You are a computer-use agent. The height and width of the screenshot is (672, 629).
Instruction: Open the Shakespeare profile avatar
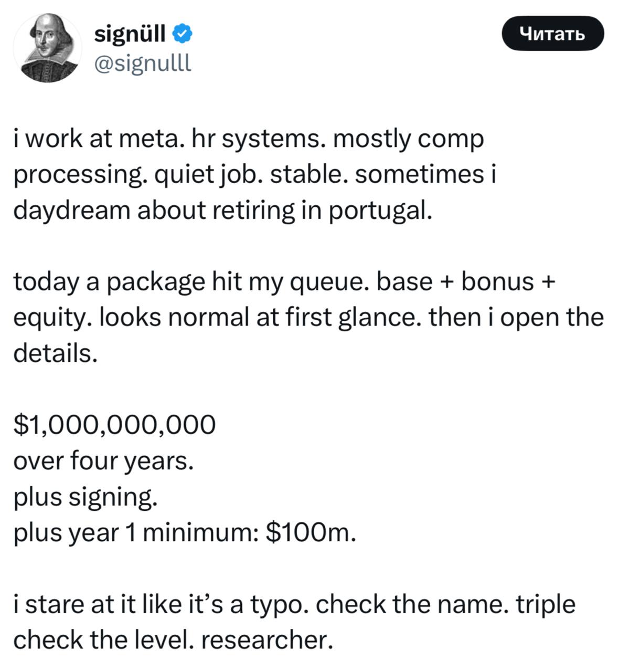pos(48,48)
